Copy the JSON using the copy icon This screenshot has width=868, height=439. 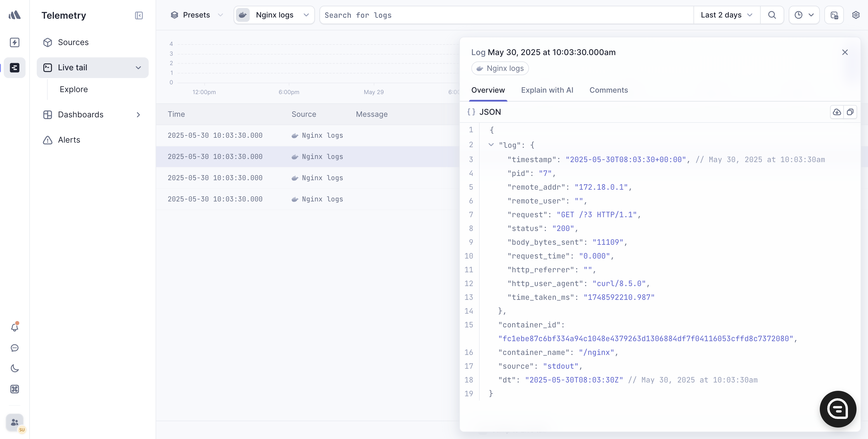coord(850,112)
